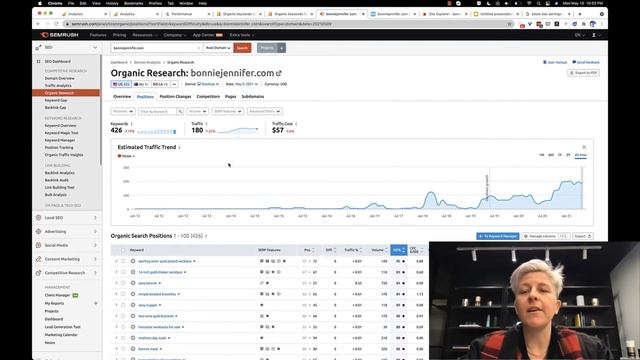Click info icon beside Keywords metric
The image size is (640, 360).
(x=131, y=124)
